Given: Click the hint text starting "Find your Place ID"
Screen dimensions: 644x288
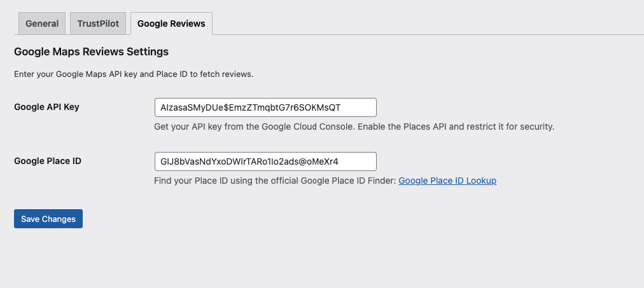Looking at the screenshot, I should click(276, 181).
